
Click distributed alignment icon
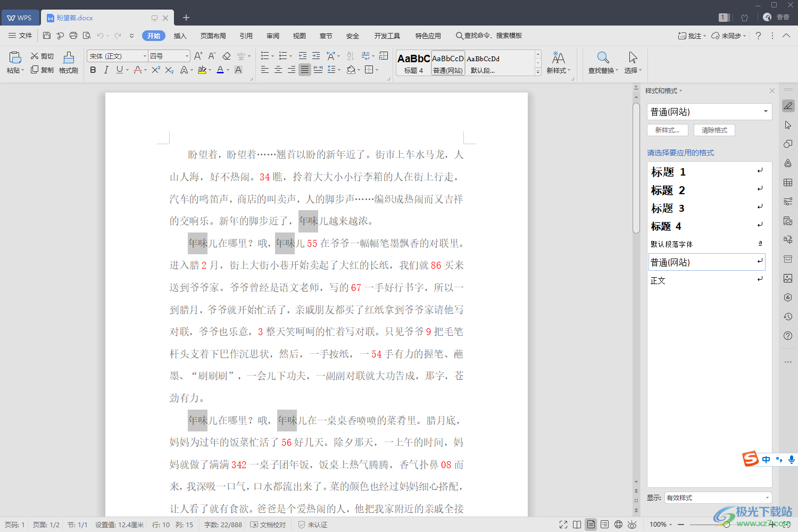pyautogui.click(x=318, y=70)
